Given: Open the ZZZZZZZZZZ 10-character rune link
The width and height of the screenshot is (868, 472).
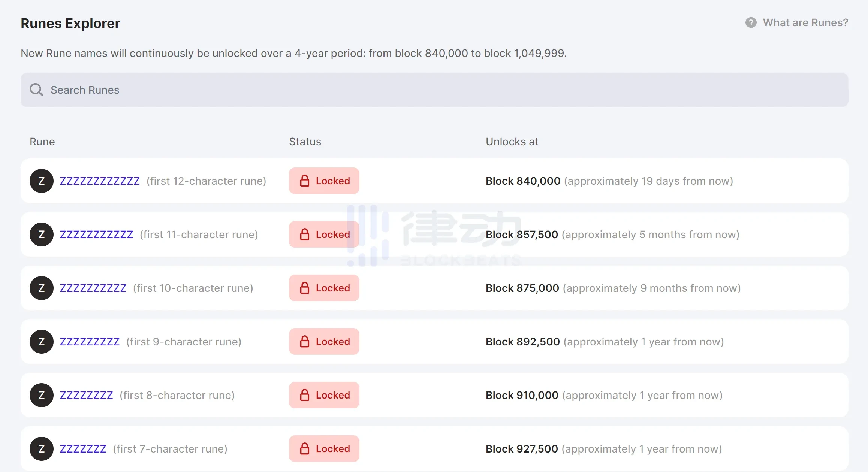Looking at the screenshot, I should pyautogui.click(x=93, y=288).
